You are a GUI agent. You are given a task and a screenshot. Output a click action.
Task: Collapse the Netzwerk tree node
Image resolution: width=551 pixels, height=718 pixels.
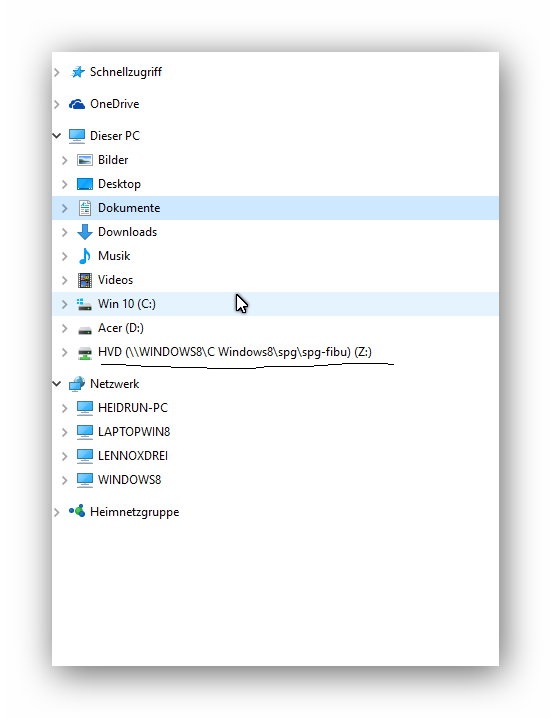pyautogui.click(x=57, y=384)
